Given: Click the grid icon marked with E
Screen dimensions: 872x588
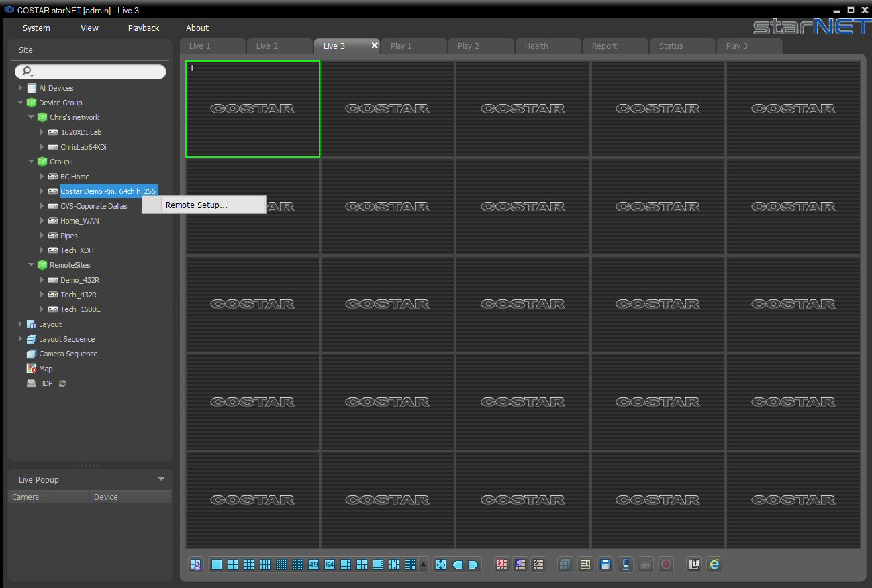Looking at the screenshot, I should tap(520, 565).
